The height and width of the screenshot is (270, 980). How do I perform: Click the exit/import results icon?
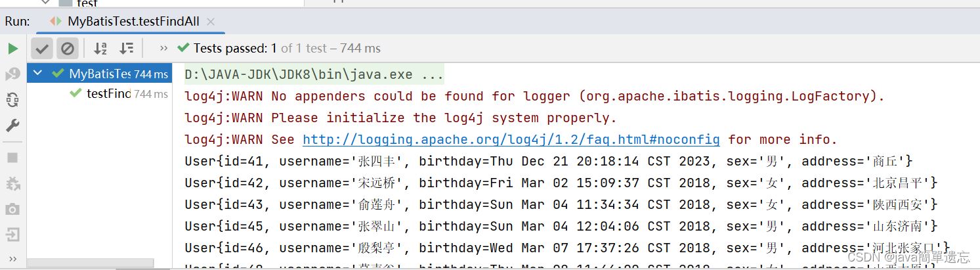(x=12, y=235)
